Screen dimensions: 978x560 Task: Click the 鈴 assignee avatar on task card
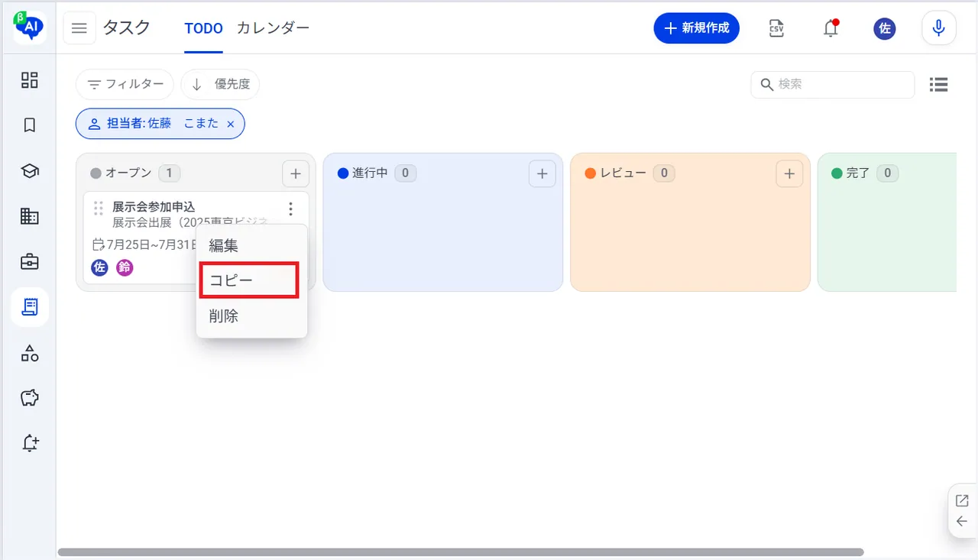tap(125, 267)
